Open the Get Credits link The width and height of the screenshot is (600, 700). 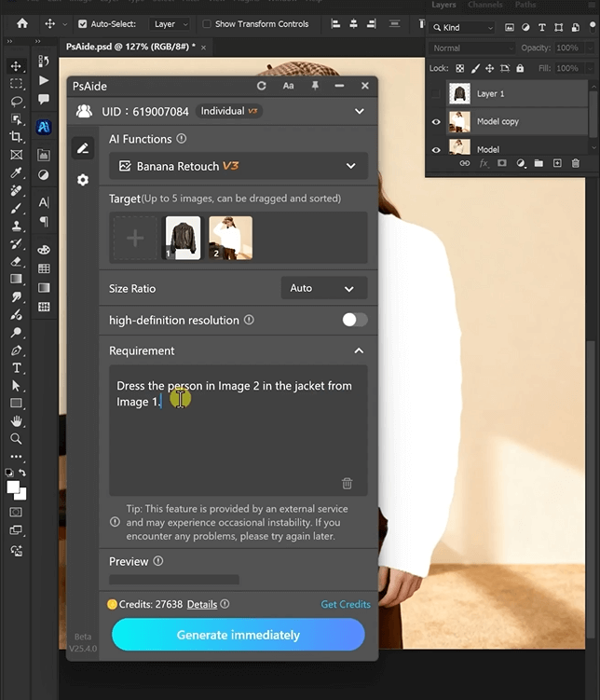[346, 604]
